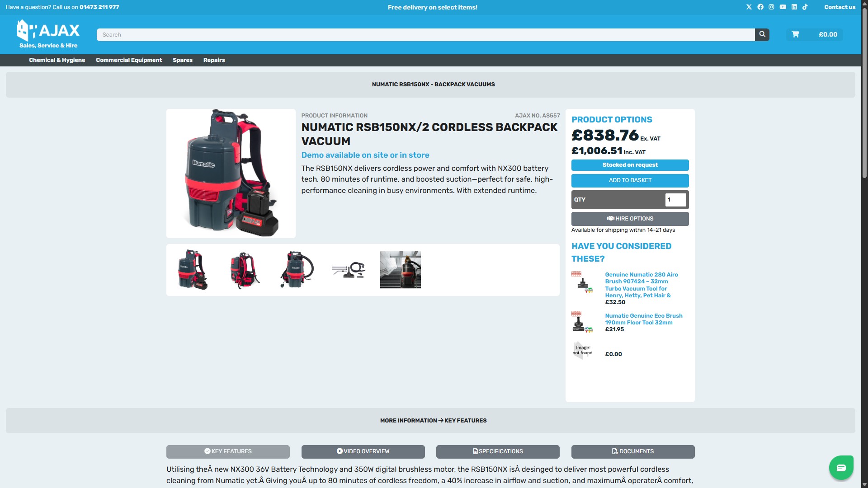Click the 'NUMATIC RSB150NX - BACKPACK VACUUMS' breadcrumb

(433, 84)
